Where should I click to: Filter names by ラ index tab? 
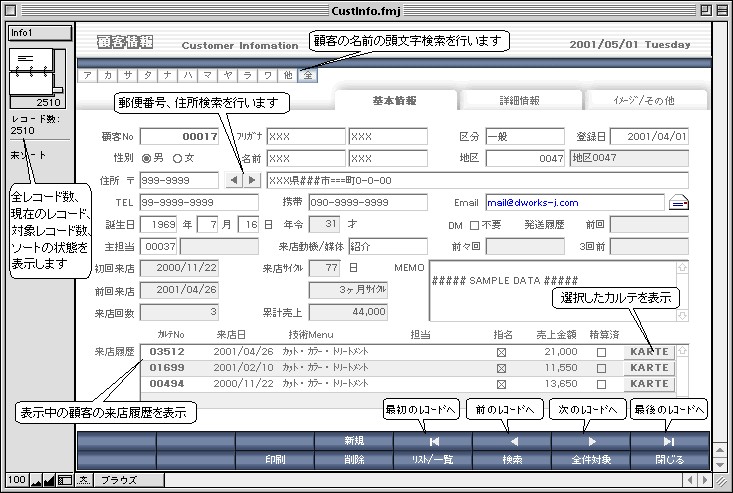[248, 75]
